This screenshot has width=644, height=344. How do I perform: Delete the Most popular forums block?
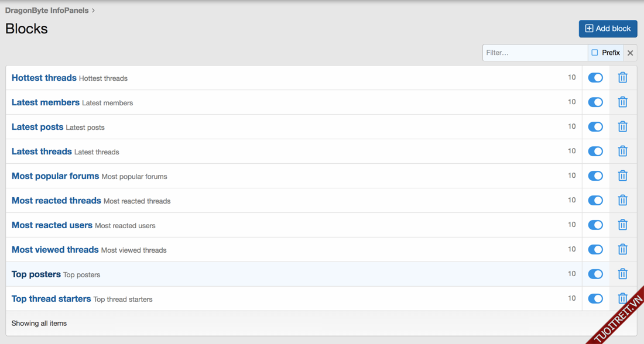pos(622,176)
